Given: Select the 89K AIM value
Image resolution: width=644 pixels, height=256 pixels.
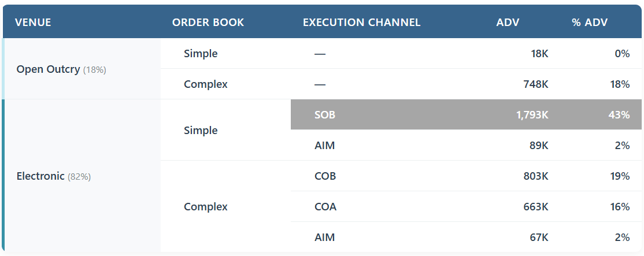Looking at the screenshot, I should click(x=539, y=145).
